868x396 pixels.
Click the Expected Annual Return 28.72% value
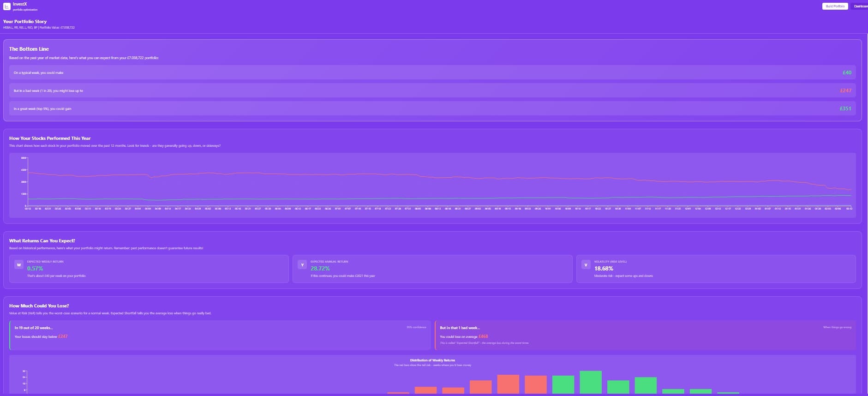click(320, 269)
